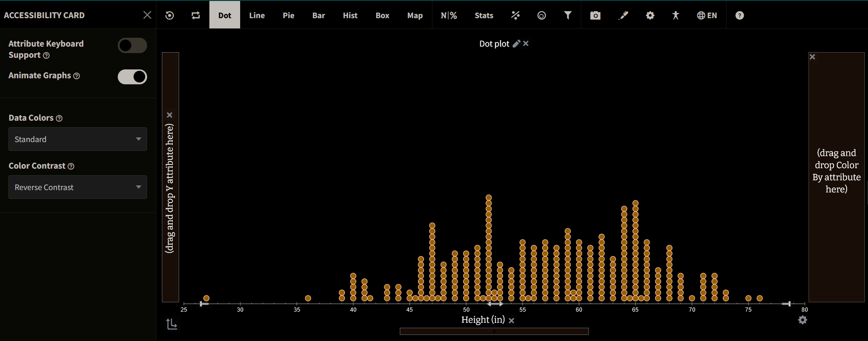This screenshot has height=341, width=868.
Task: Enable Attribute Keyboard Support switch
Action: click(x=132, y=46)
